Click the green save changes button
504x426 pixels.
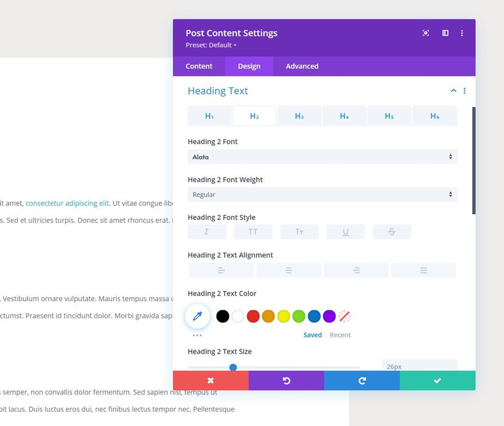[437, 380]
